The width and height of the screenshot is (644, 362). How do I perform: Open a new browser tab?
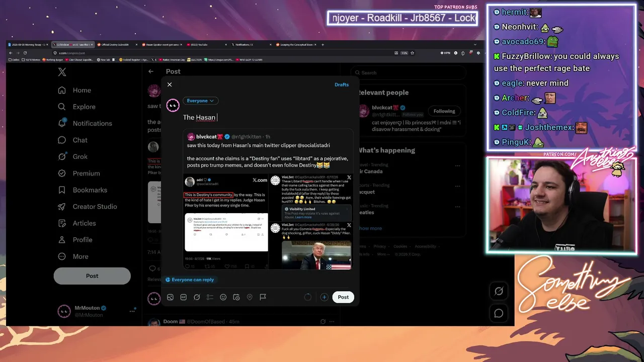(x=323, y=45)
